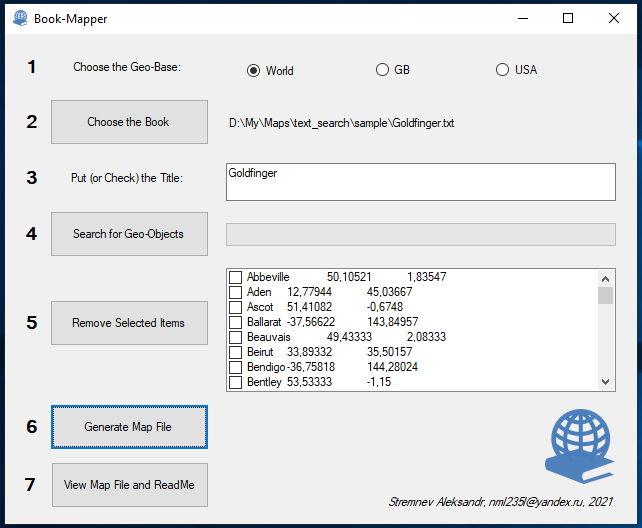
Task: Click the Choose the Book button
Action: tap(129, 122)
